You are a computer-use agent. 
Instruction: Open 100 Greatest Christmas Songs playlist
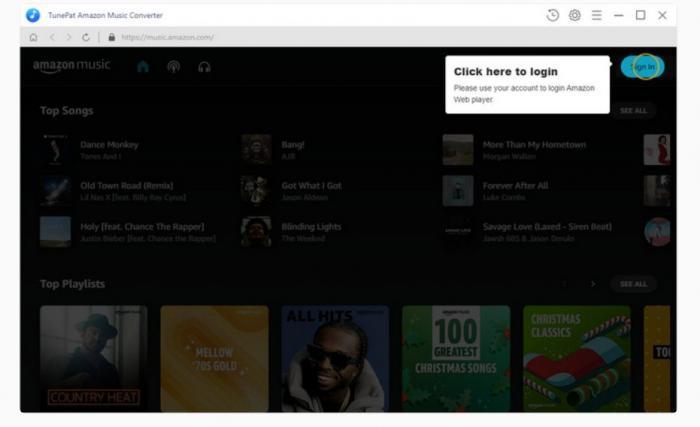tap(456, 359)
